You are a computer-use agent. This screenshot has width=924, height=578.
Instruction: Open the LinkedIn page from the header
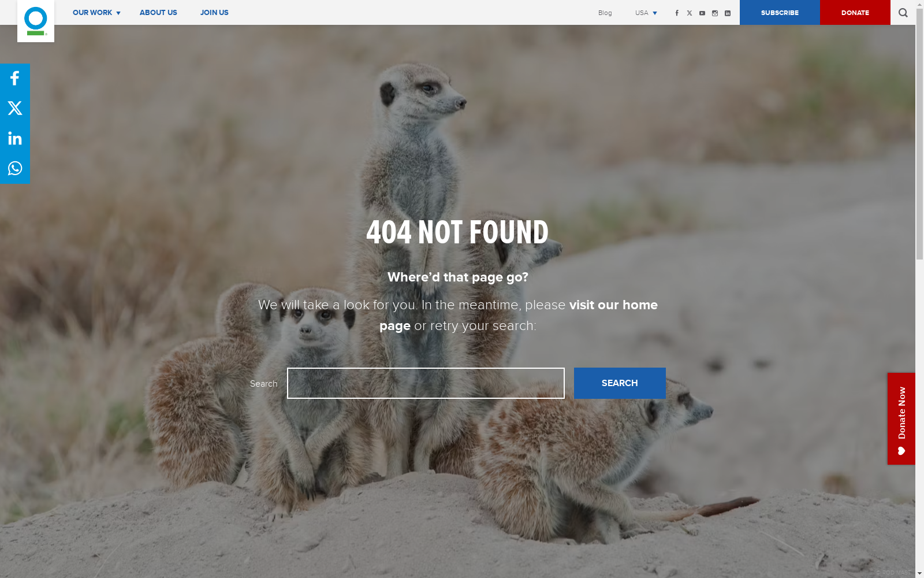tap(728, 13)
